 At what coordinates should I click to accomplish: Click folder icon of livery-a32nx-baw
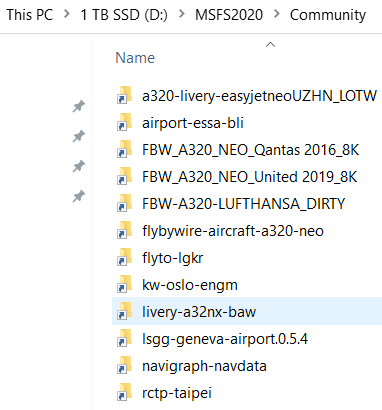(124, 311)
